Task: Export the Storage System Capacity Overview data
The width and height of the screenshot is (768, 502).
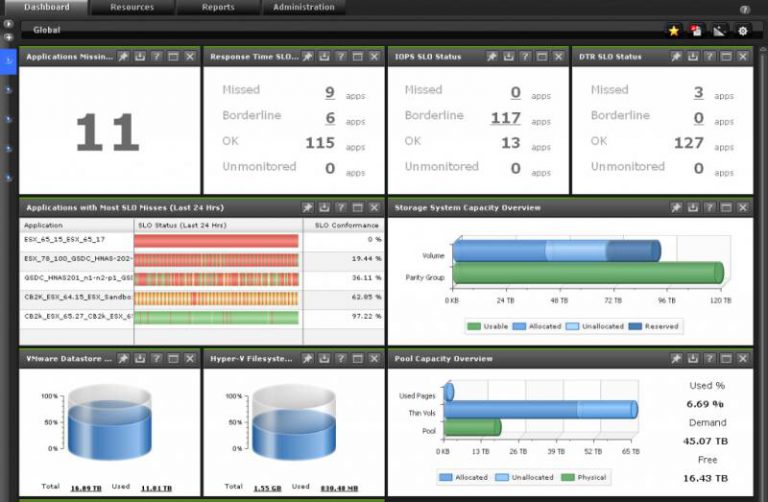Action: pyautogui.click(x=692, y=208)
